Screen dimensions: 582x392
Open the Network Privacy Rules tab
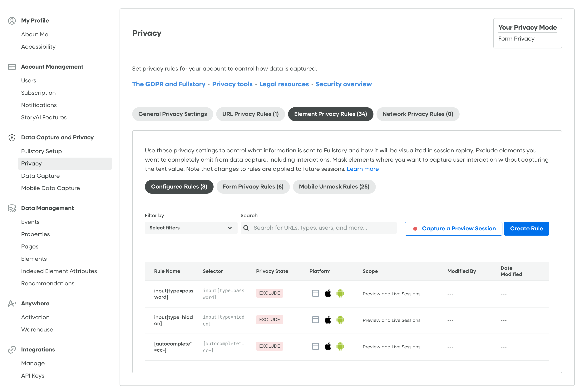418,114
